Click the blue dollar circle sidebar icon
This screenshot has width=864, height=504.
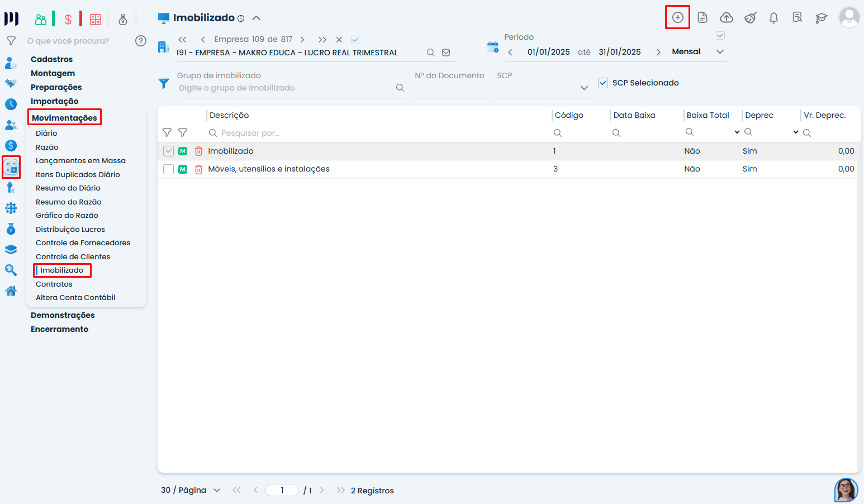click(x=11, y=145)
